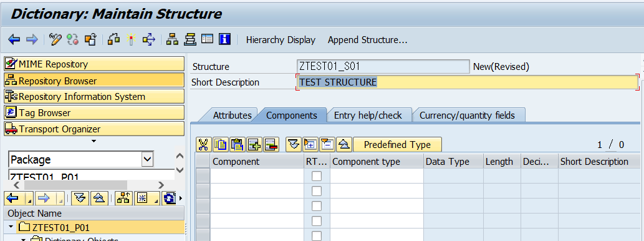The image size is (644, 241).
Task: Activate the structure with magic wand icon
Action: pyautogui.click(x=131, y=39)
